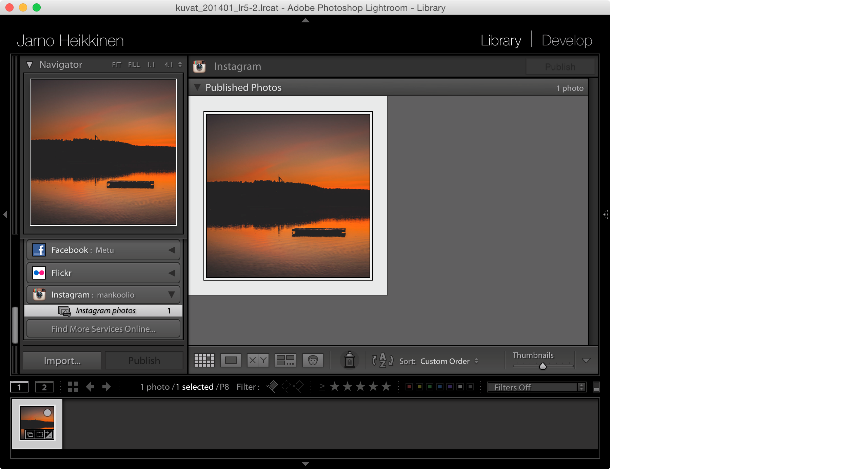Click the Flickr service icon
This screenshot has width=868, height=469.
[x=39, y=273]
